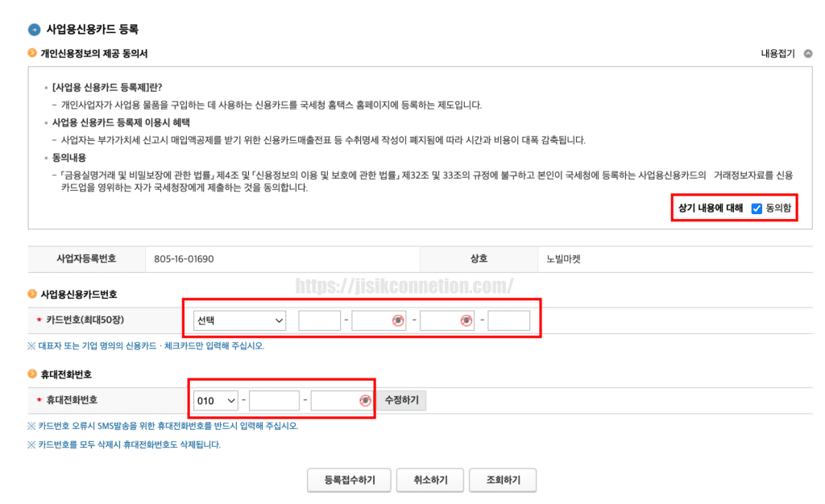Click the middle phone number input field
This screenshot has height=504, width=825.
274,400
